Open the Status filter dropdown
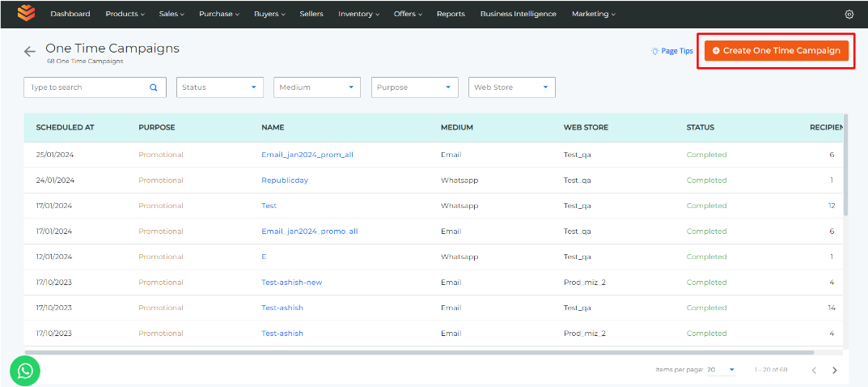This screenshot has height=387, width=868. 220,87
